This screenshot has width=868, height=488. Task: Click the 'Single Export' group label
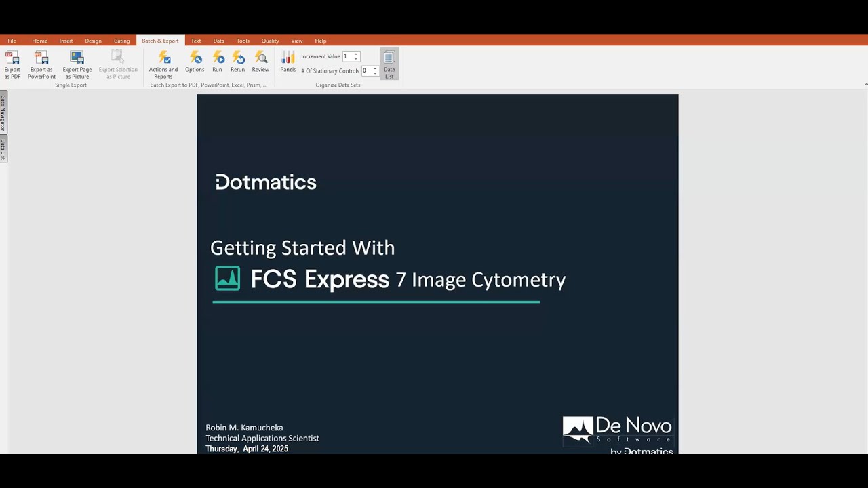pyautogui.click(x=71, y=85)
